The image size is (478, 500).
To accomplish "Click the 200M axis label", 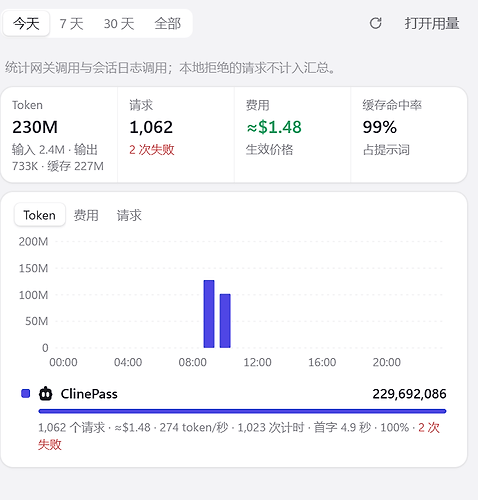I will (x=33, y=242).
